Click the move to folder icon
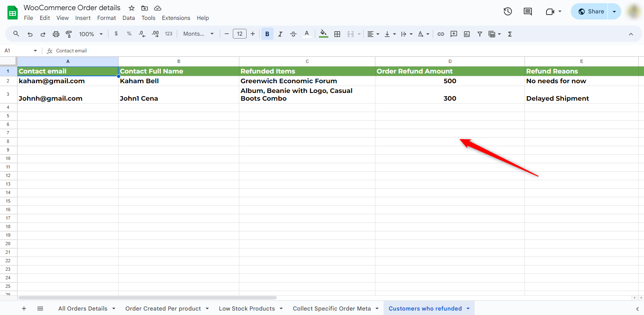The height and width of the screenshot is (315, 644). click(145, 8)
